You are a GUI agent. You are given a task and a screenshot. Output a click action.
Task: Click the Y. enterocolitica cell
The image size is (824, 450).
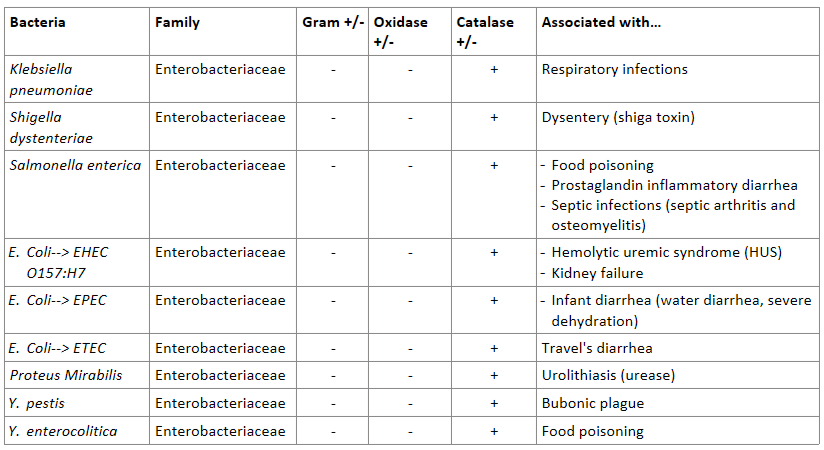[63, 431]
